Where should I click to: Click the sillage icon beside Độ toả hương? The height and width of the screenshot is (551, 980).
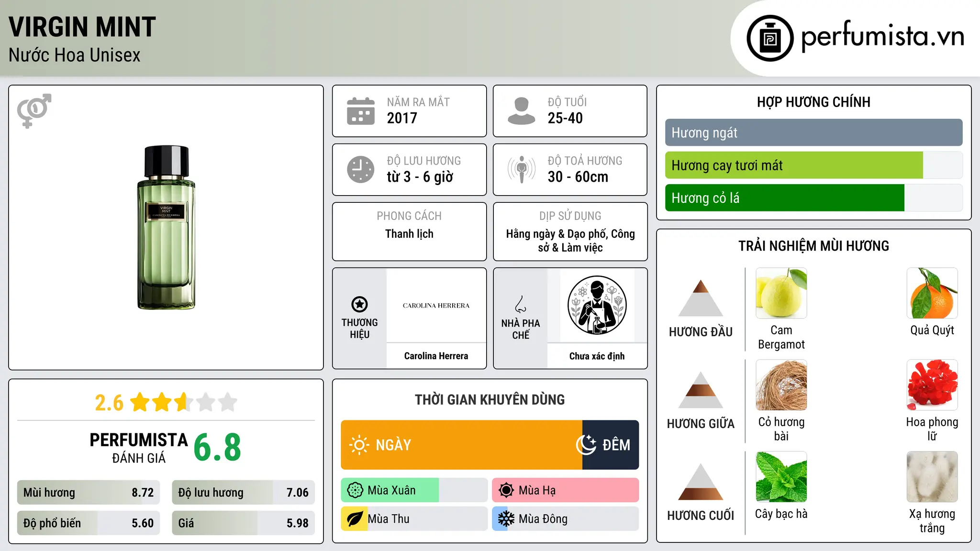522,169
